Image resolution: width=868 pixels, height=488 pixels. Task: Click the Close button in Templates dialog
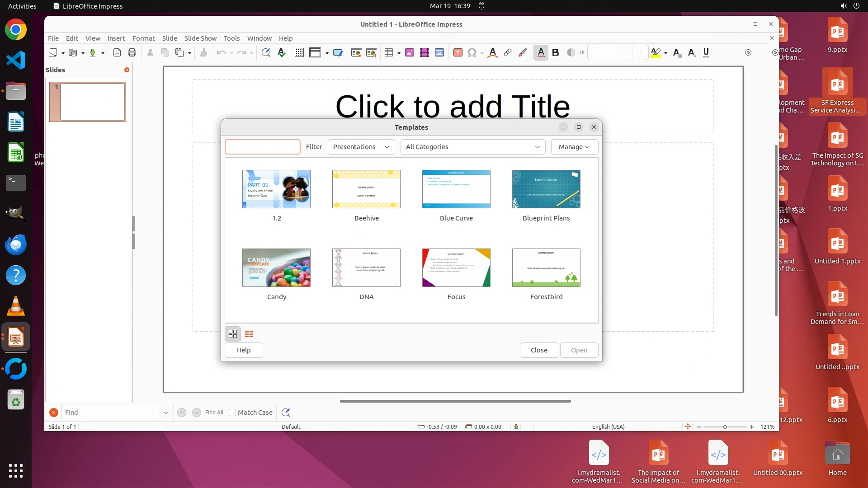pyautogui.click(x=538, y=350)
